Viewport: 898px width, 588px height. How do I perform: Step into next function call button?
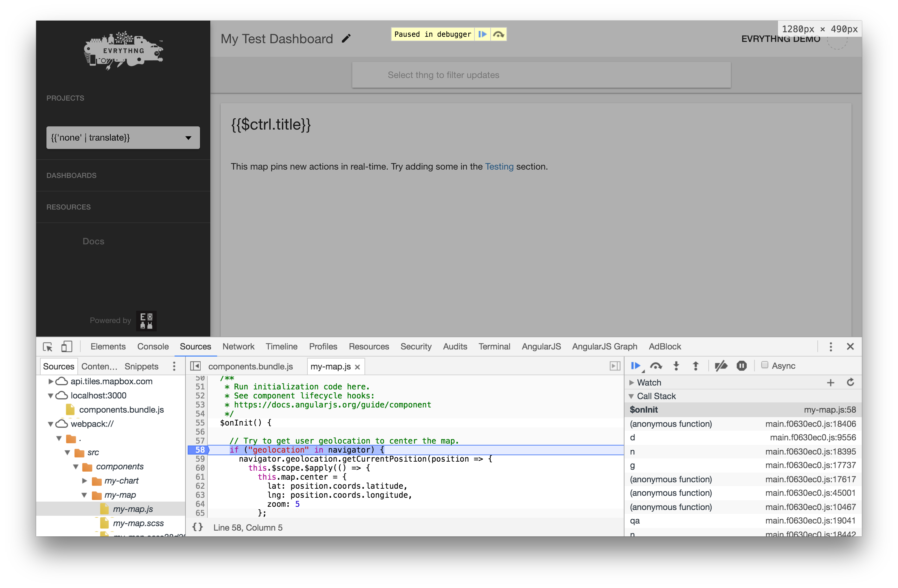click(676, 366)
